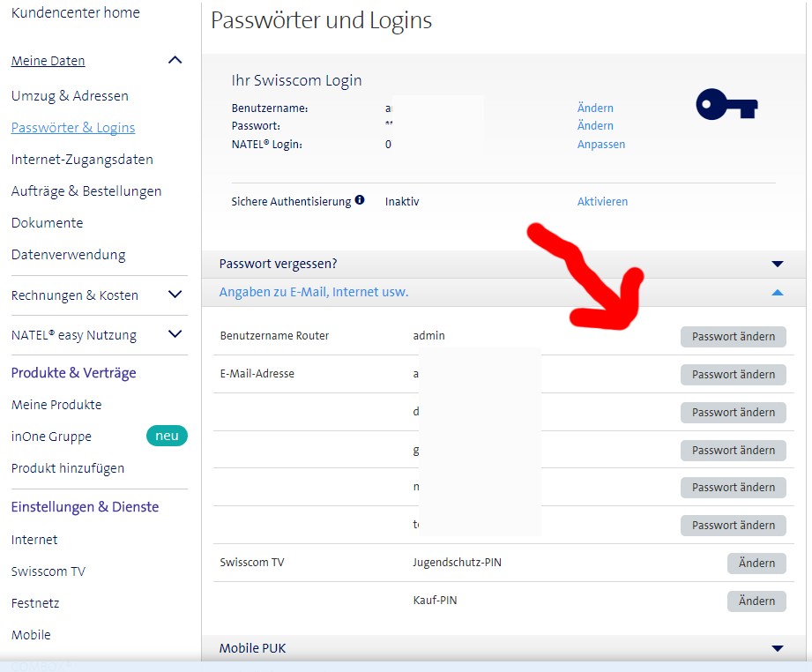This screenshot has height=672, width=812.
Task: Expand the Rechnungen & Kosten section
Action: 175,295
